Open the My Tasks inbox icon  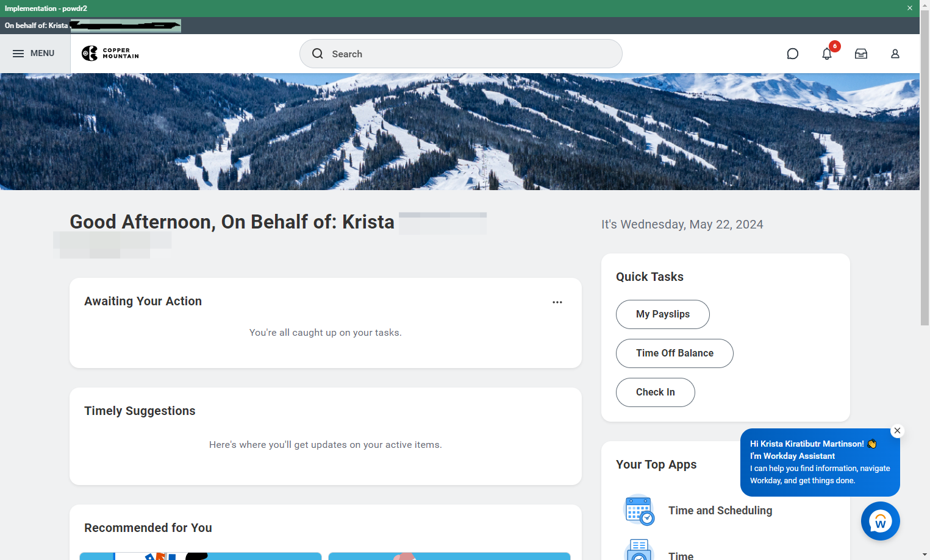(861, 54)
